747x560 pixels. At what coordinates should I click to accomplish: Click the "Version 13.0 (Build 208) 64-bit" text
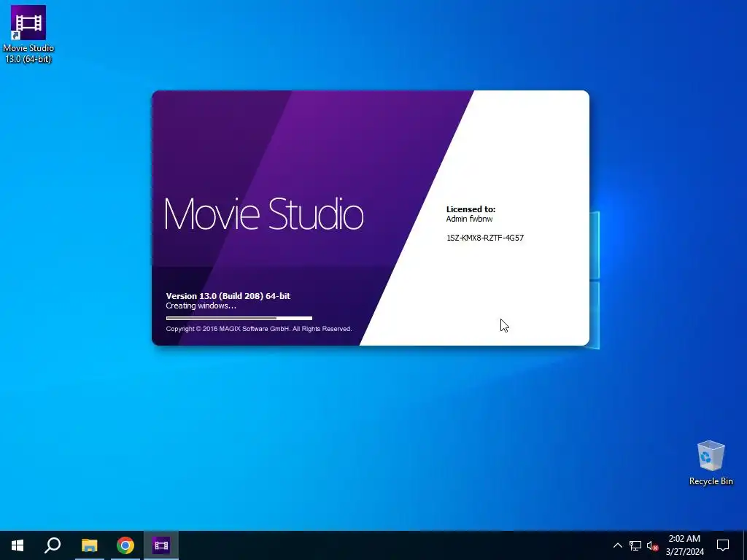tap(228, 296)
